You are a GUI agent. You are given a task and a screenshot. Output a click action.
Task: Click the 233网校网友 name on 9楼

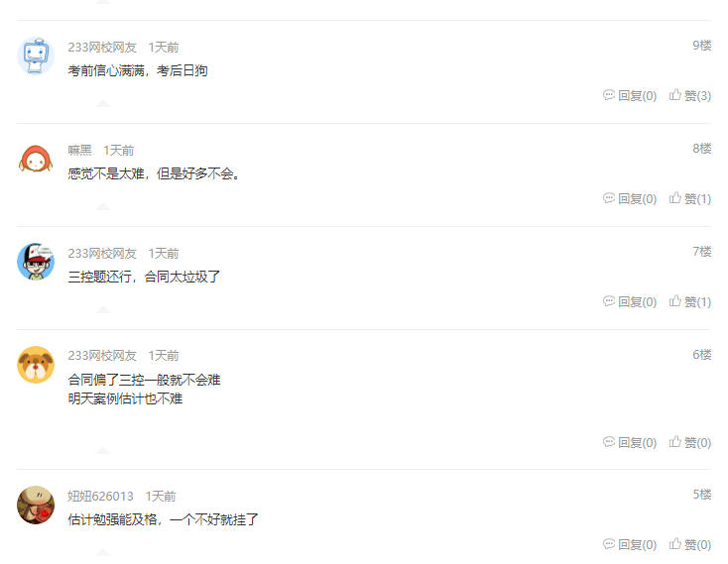click(102, 48)
